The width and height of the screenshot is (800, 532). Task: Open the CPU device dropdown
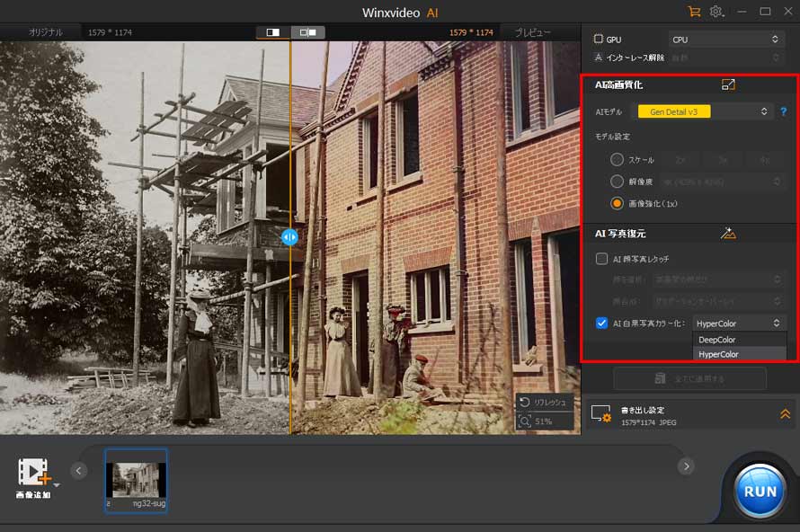click(726, 40)
